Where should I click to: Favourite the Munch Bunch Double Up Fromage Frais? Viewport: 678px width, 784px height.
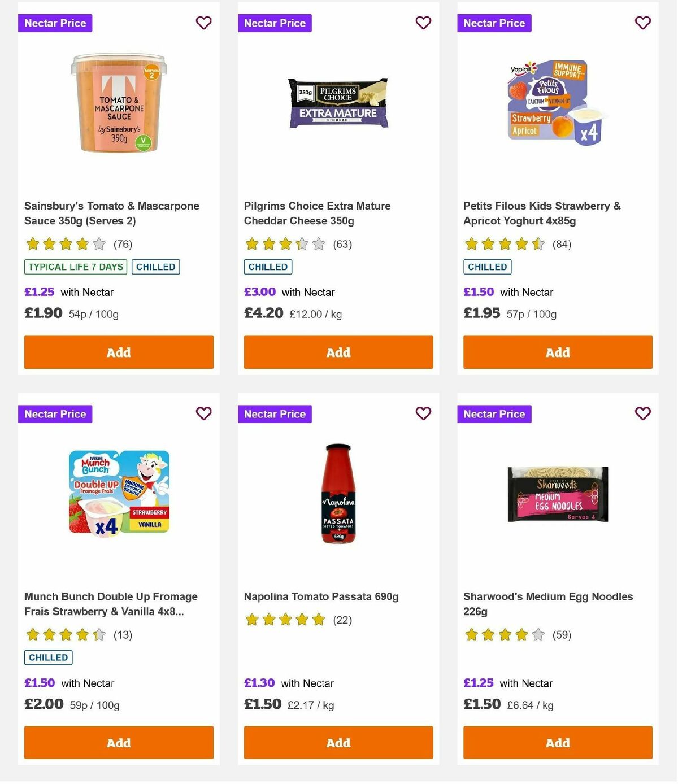tap(203, 413)
